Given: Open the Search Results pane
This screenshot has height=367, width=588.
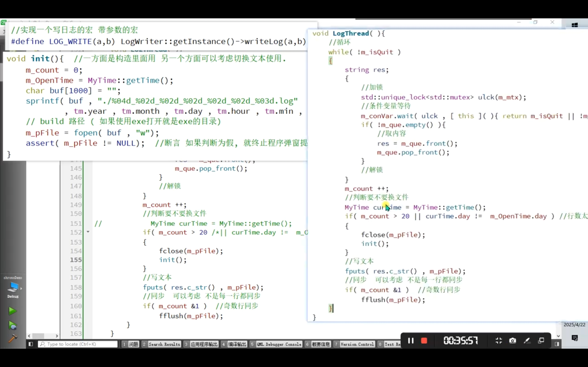Looking at the screenshot, I should (164, 344).
